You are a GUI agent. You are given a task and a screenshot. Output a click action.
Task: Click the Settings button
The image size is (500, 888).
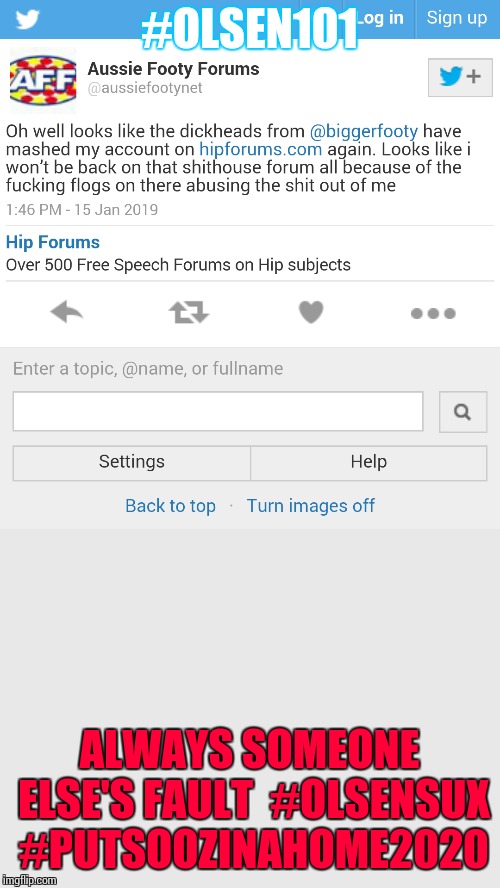[x=131, y=462]
